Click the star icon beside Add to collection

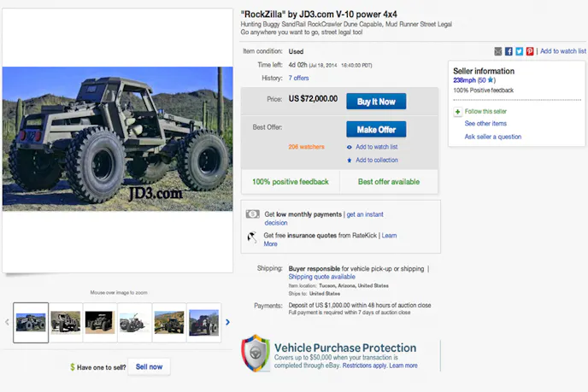click(x=349, y=161)
